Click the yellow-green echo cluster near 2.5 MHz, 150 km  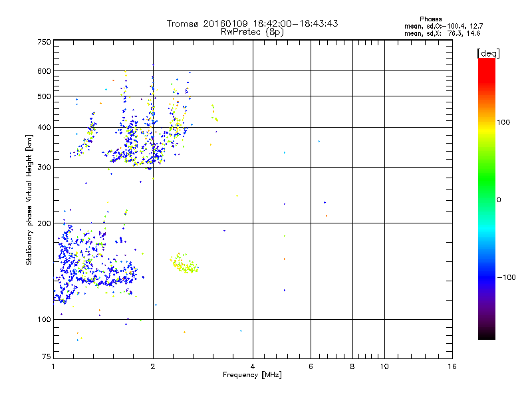point(184,264)
